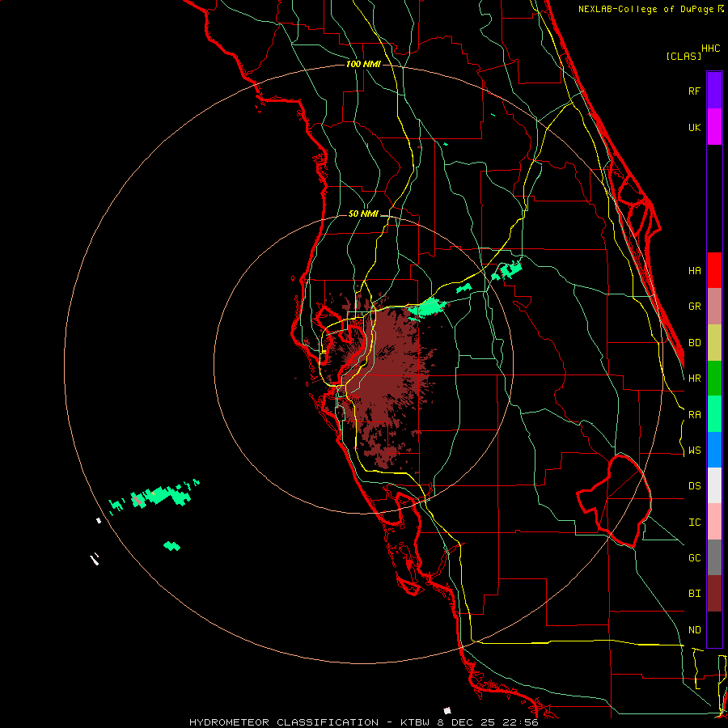Screen dimensions: 728x728
Task: Click the UK magenta legend swatch
Action: pyautogui.click(x=714, y=126)
